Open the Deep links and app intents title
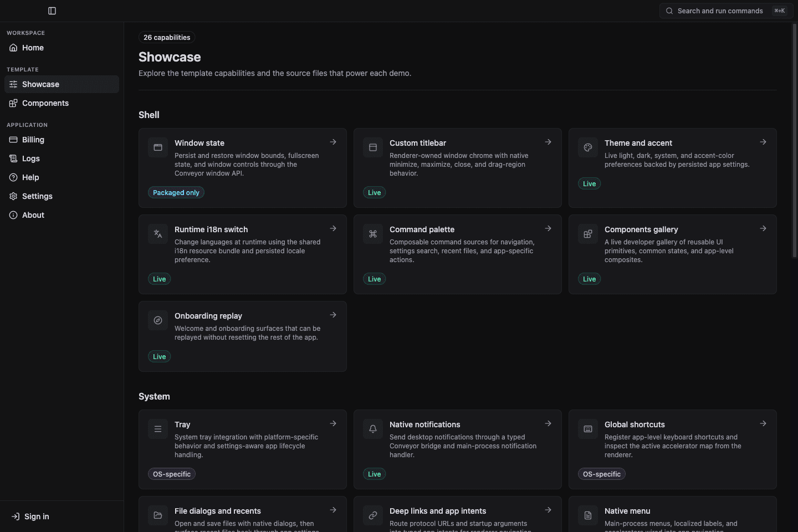Screen dimensions: 798x532 (x=438, y=511)
